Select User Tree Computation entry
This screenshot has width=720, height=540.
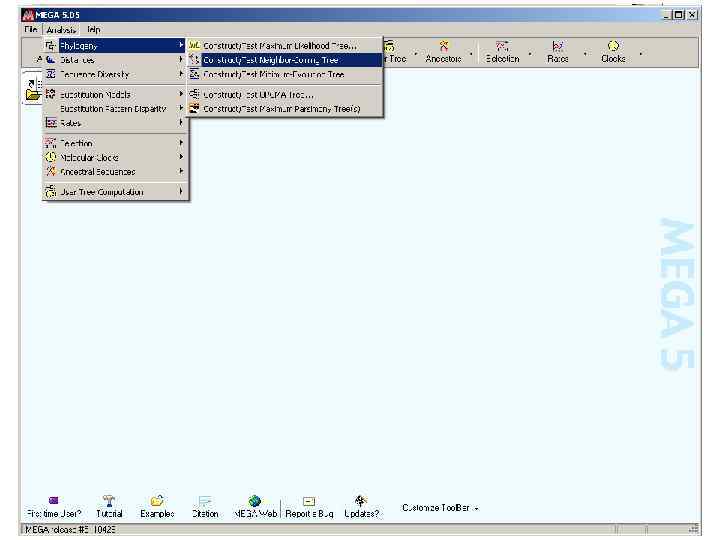[115, 192]
